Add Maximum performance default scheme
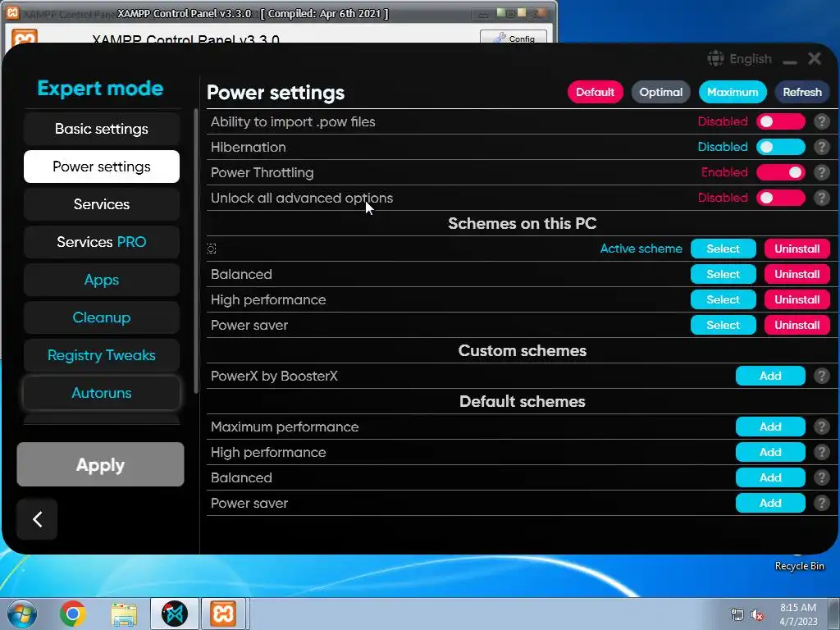 point(769,427)
